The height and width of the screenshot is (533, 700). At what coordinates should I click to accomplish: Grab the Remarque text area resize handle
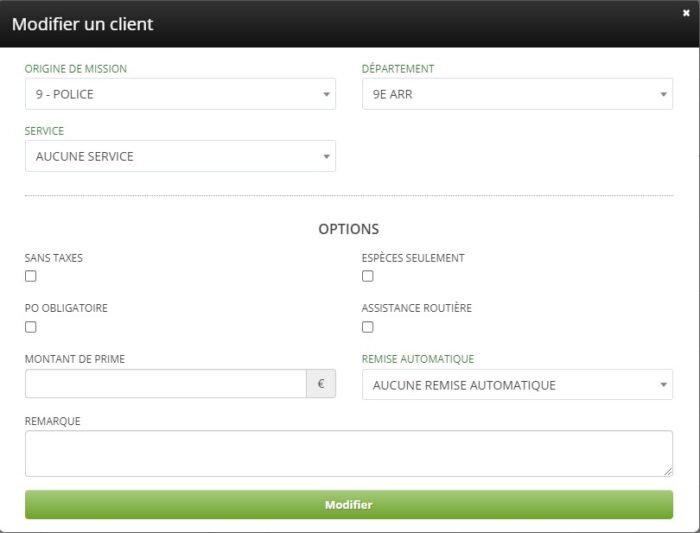click(668, 472)
